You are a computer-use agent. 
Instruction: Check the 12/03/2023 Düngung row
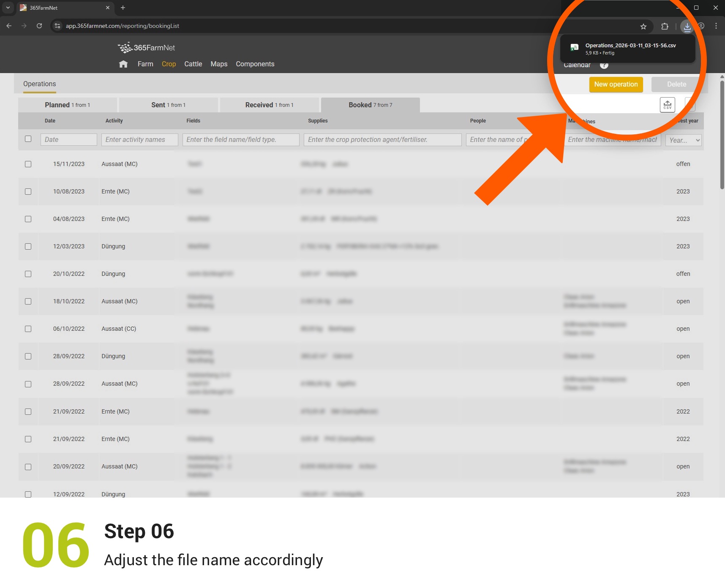pyautogui.click(x=28, y=246)
